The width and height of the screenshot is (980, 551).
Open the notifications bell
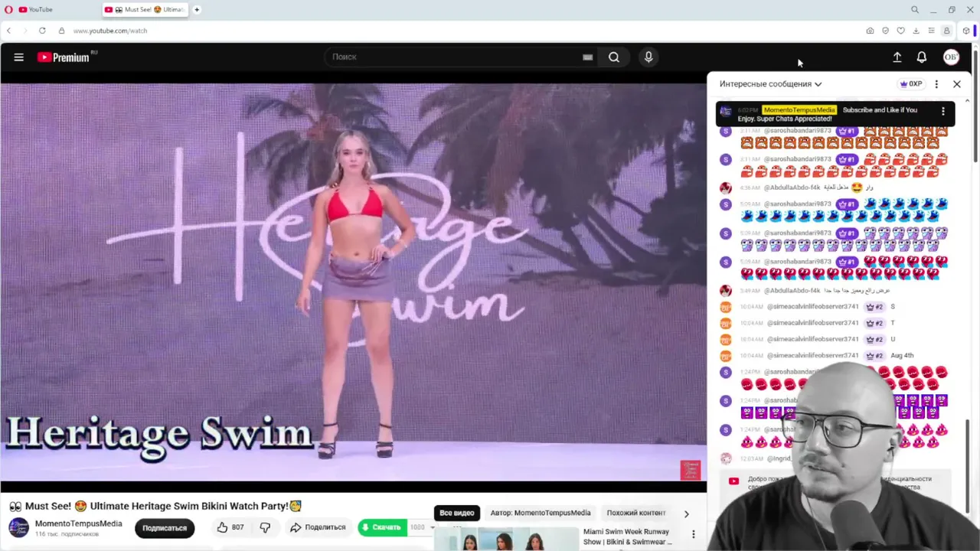[x=922, y=57]
